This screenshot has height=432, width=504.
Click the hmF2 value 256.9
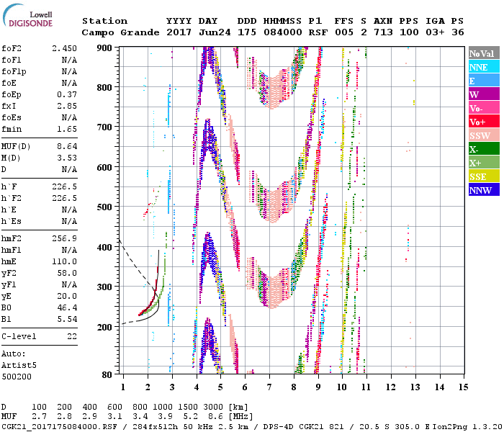point(64,238)
